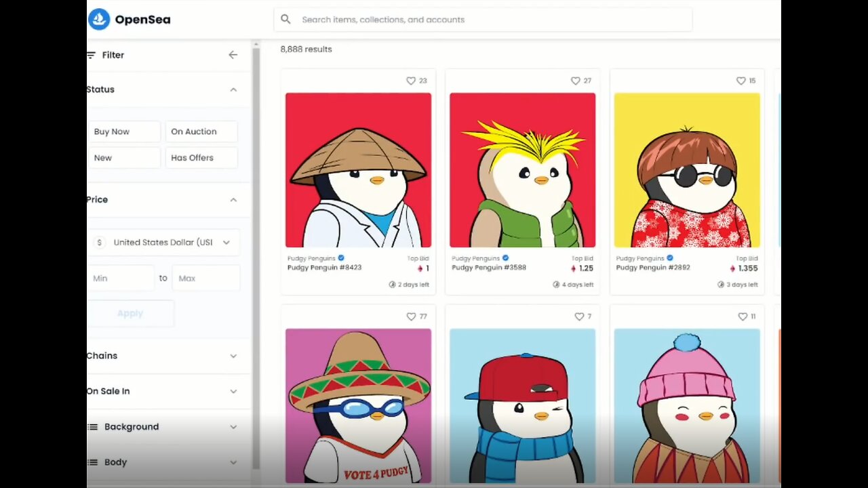The width and height of the screenshot is (868, 488).
Task: Open Pudgy Penguin #3588 title link
Action: coord(489,268)
